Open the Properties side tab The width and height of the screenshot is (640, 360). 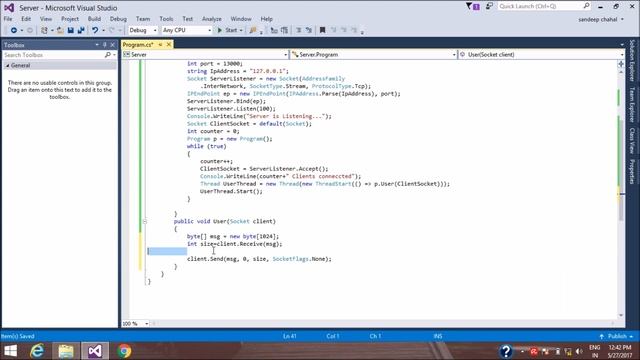pos(632,171)
